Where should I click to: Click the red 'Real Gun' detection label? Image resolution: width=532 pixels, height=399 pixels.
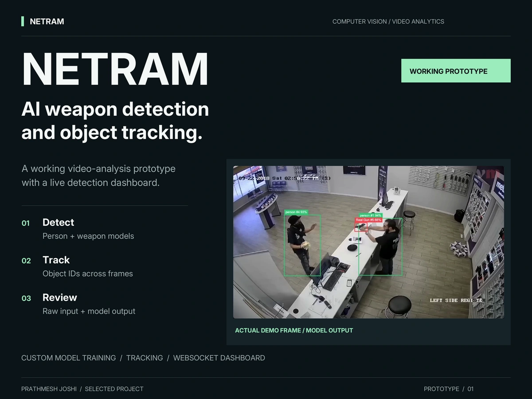pyautogui.click(x=368, y=220)
